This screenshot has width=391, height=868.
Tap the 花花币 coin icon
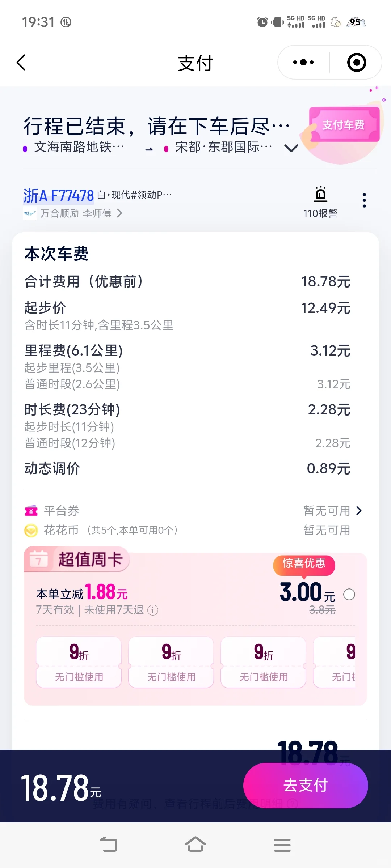pos(31,531)
